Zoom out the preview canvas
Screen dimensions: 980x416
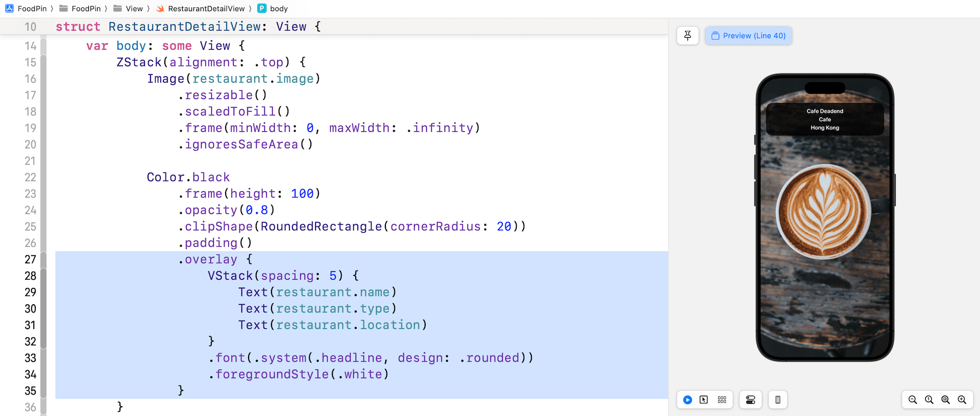913,400
